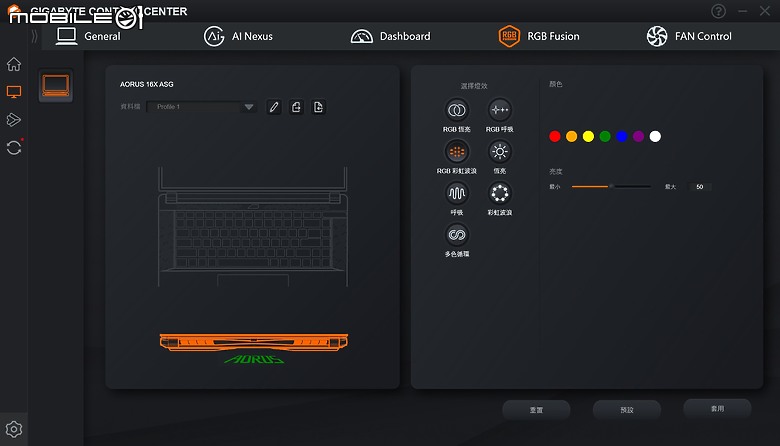Click the brightness slider track
780x446 pixels.
611,186
